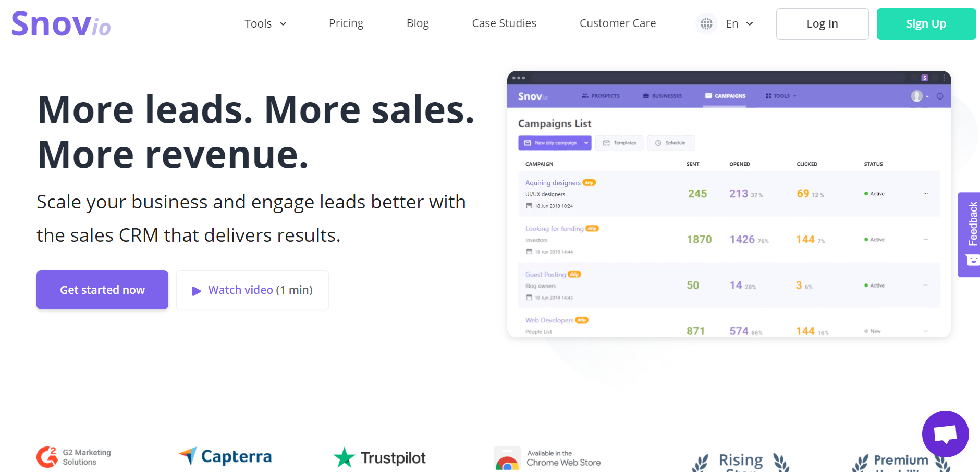Click the G2 Marketing Solutions logo

point(74,457)
